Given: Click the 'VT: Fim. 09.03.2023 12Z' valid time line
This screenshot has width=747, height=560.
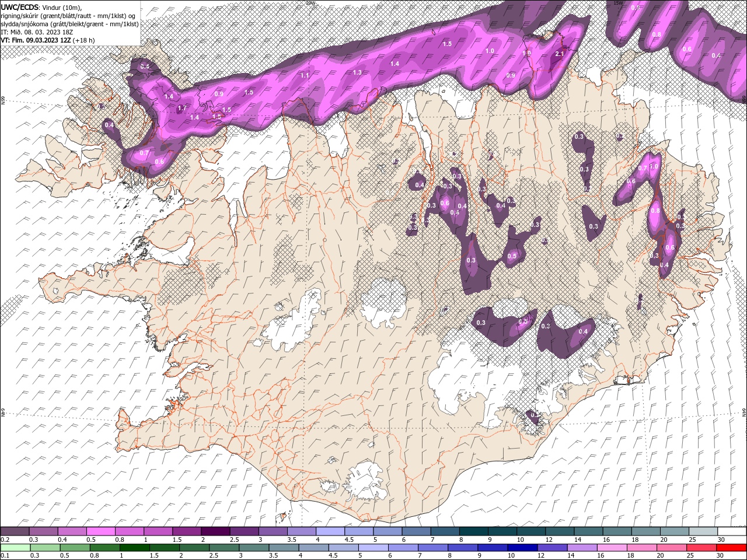Looking at the screenshot, I should [x=36, y=40].
